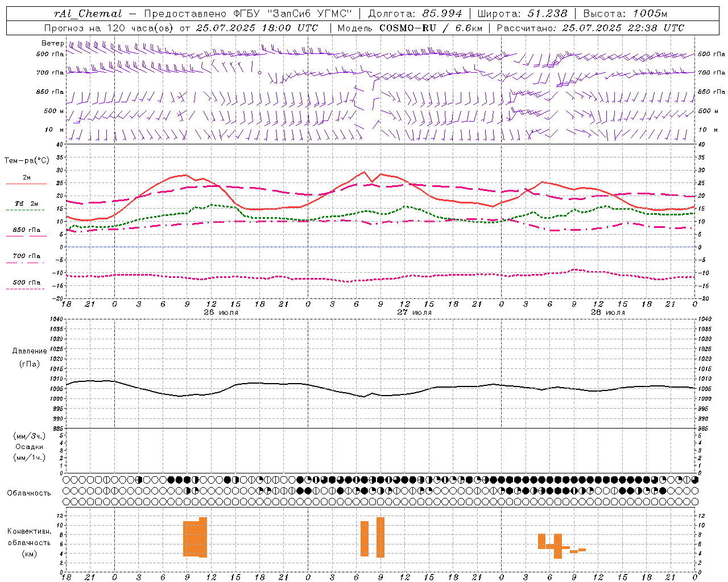The image size is (728, 582).
Task: Click the '28 июля' date label
Action: click(607, 312)
